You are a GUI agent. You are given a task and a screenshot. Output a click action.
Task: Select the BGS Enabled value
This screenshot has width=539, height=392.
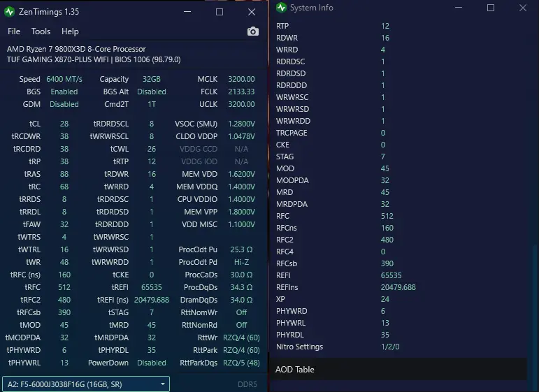64,92
